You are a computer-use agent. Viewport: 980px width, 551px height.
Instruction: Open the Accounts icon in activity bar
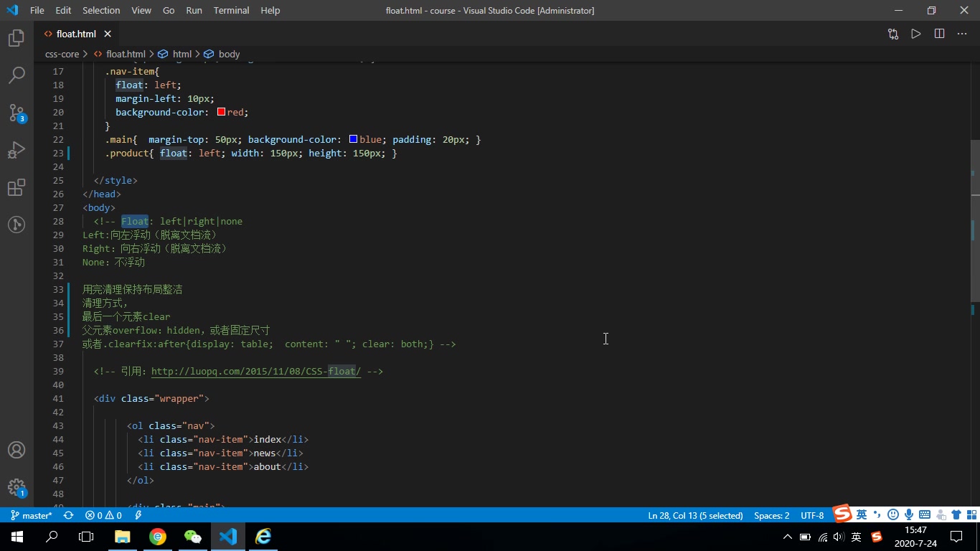tap(17, 450)
